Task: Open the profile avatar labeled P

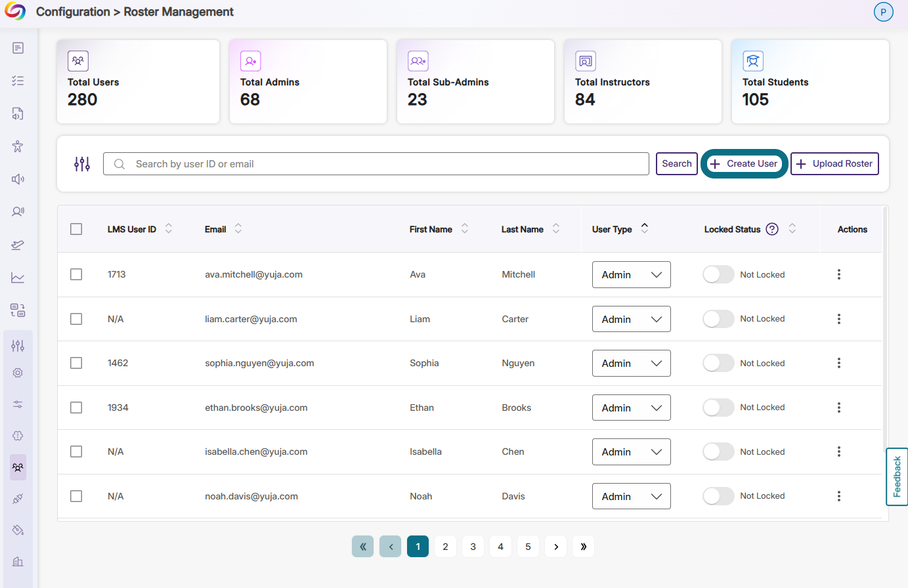Action: click(x=884, y=12)
